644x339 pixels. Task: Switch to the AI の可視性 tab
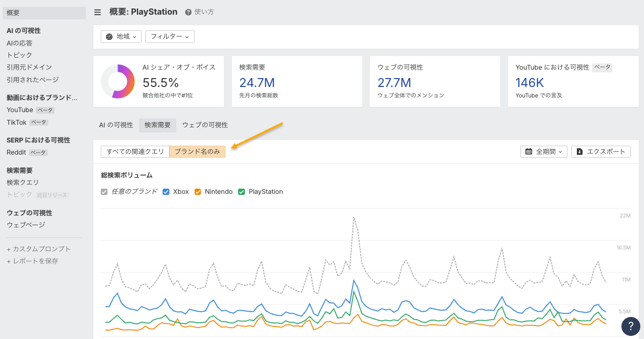pos(116,125)
